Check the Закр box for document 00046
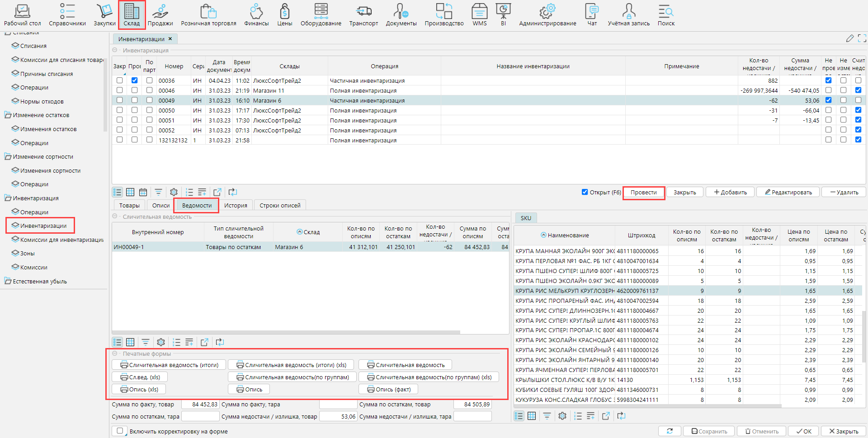This screenshot has width=868, height=438. pos(119,90)
